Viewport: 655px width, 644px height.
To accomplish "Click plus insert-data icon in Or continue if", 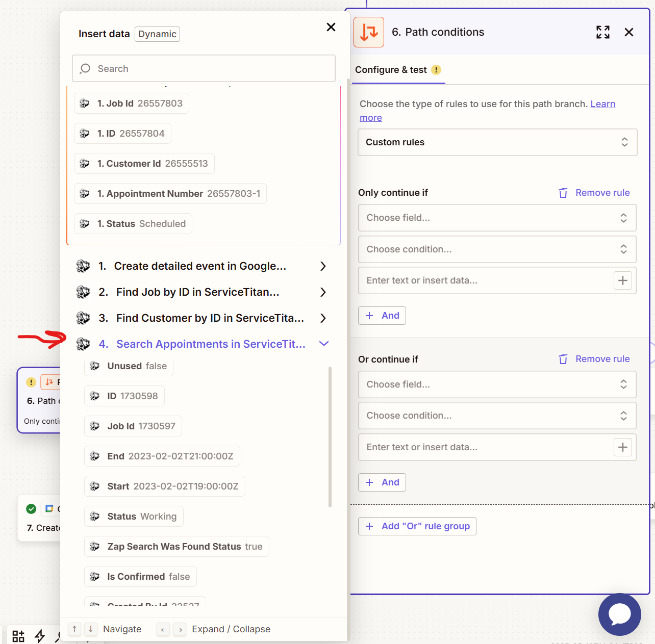I will click(623, 447).
